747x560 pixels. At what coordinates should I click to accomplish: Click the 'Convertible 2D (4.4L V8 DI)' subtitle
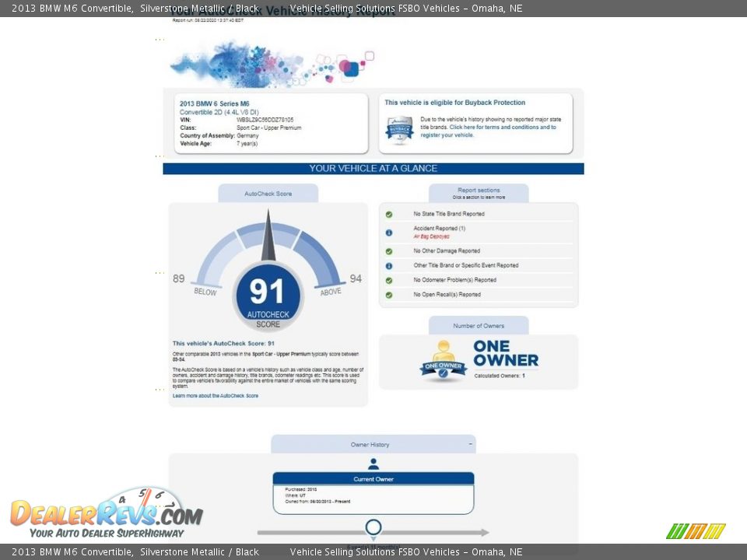(219, 112)
